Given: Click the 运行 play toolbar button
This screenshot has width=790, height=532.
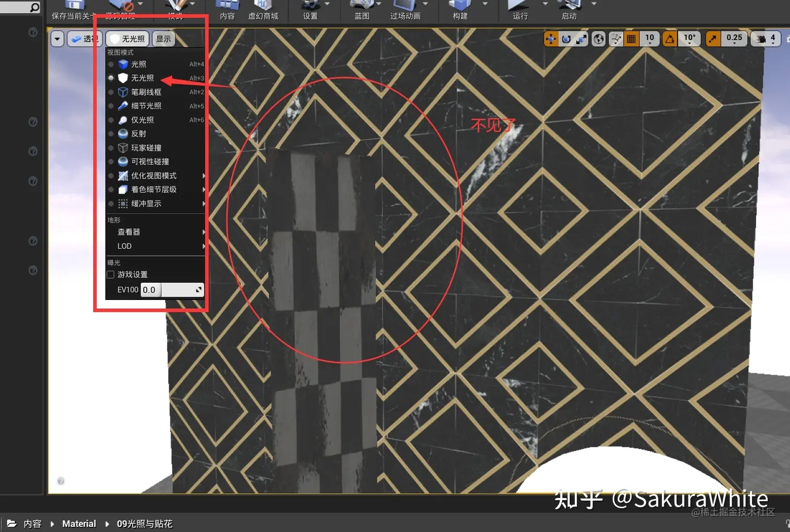Looking at the screenshot, I should (520, 10).
